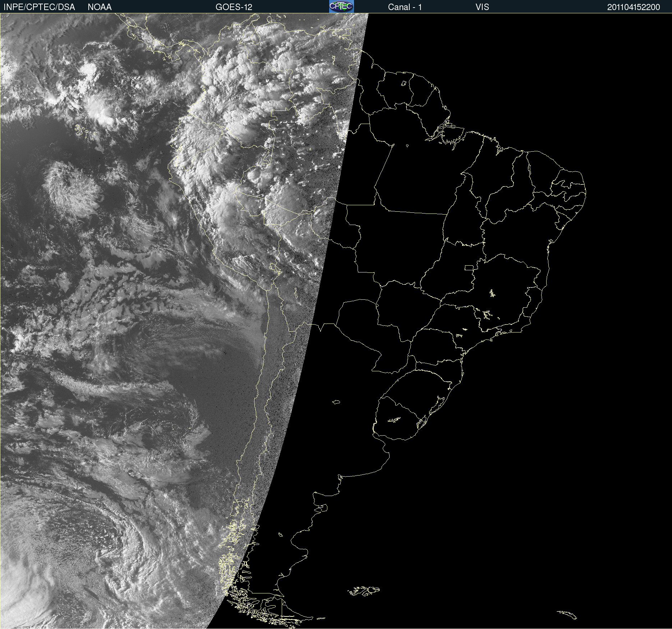Click the CPTEC logo in header
Screen dimensions: 672x629
click(341, 6)
